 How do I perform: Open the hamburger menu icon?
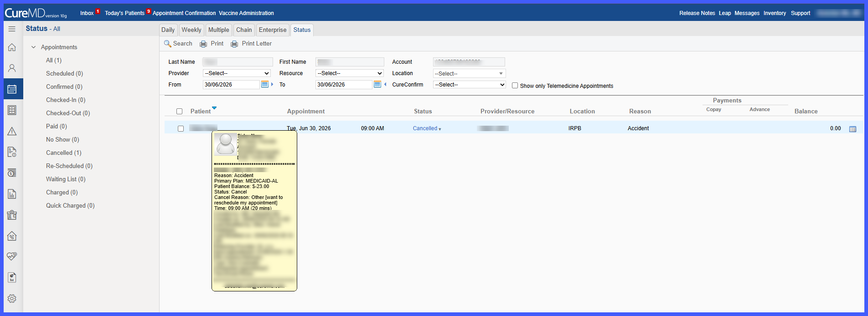12,29
